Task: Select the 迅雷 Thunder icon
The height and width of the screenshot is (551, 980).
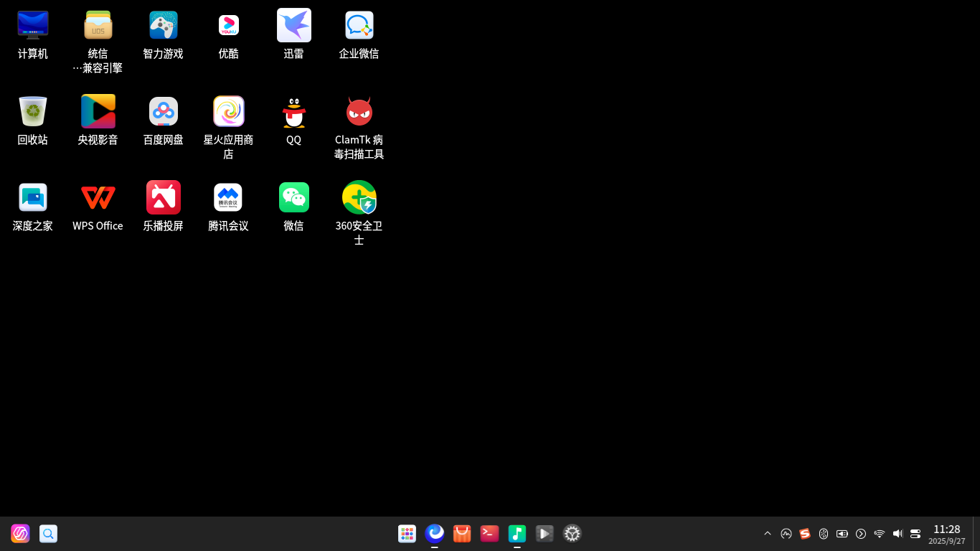Action: point(294,25)
